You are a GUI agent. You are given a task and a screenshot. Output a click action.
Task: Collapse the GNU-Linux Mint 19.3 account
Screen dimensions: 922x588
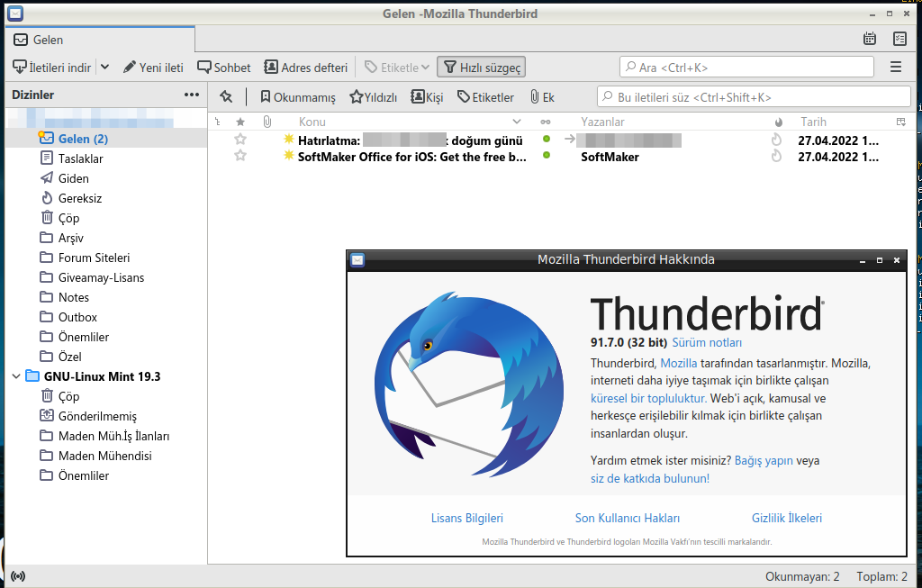16,375
